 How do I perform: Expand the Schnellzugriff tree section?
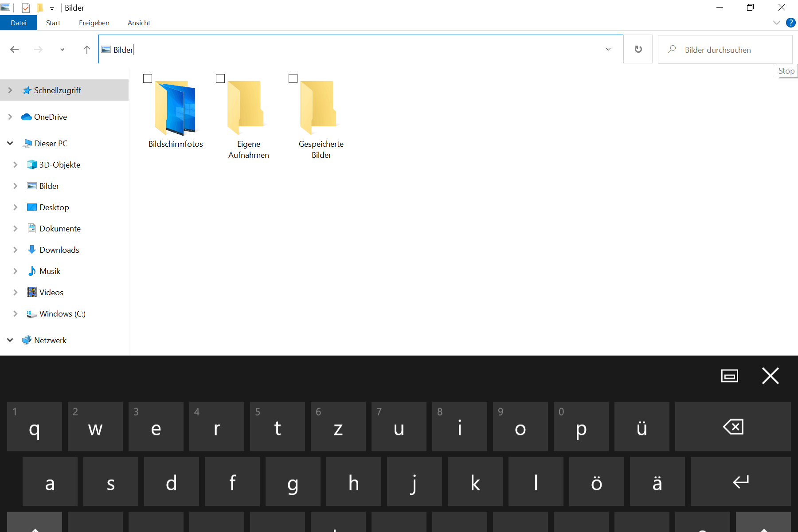[10, 90]
